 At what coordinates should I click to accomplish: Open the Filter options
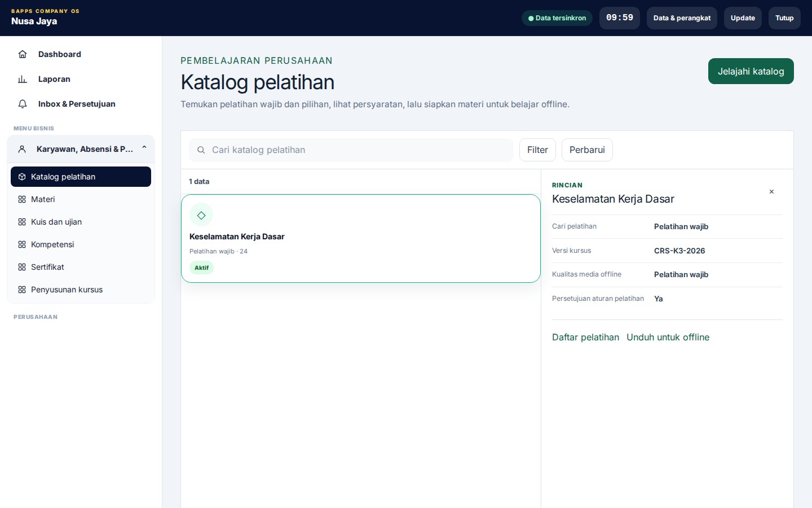pos(537,150)
